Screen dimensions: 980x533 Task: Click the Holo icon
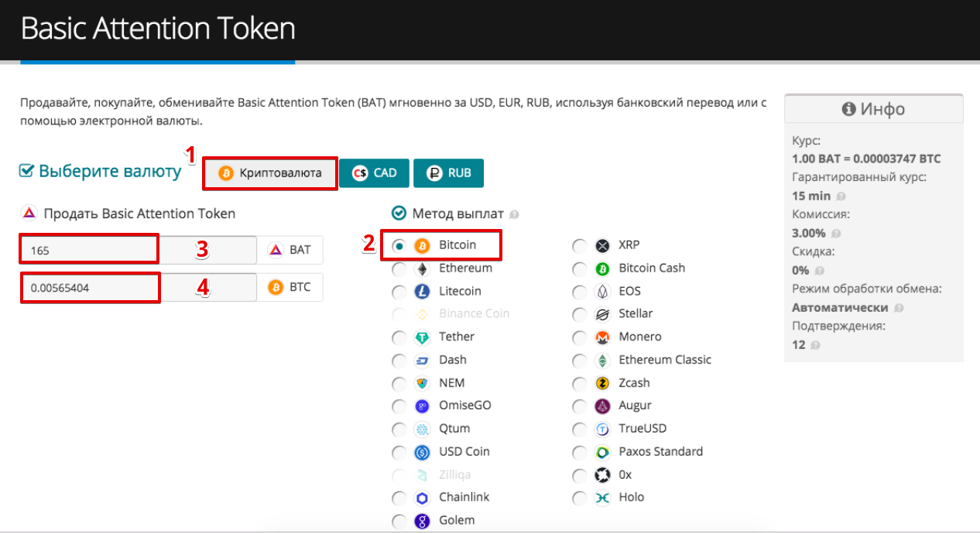[x=602, y=498]
